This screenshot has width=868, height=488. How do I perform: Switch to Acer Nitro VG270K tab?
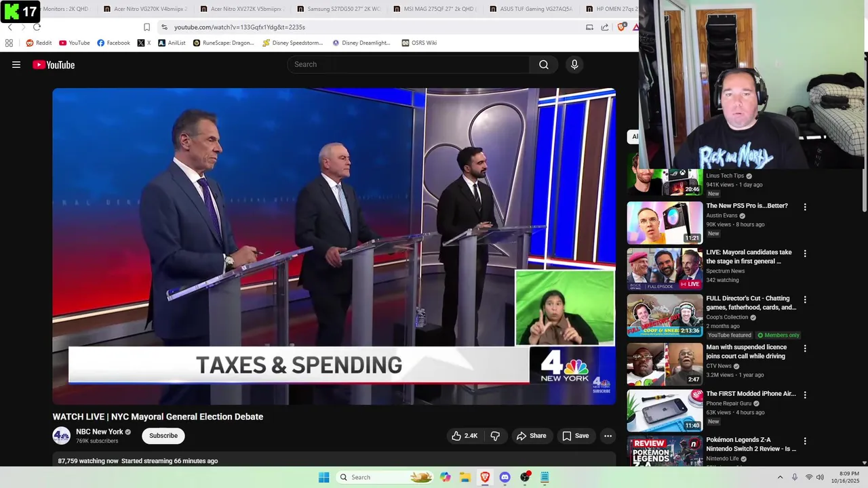146,9
